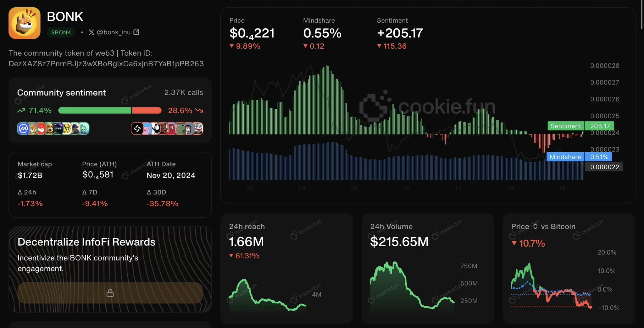Click the '20.0%' Bitcoin chart axis label

tap(607, 253)
